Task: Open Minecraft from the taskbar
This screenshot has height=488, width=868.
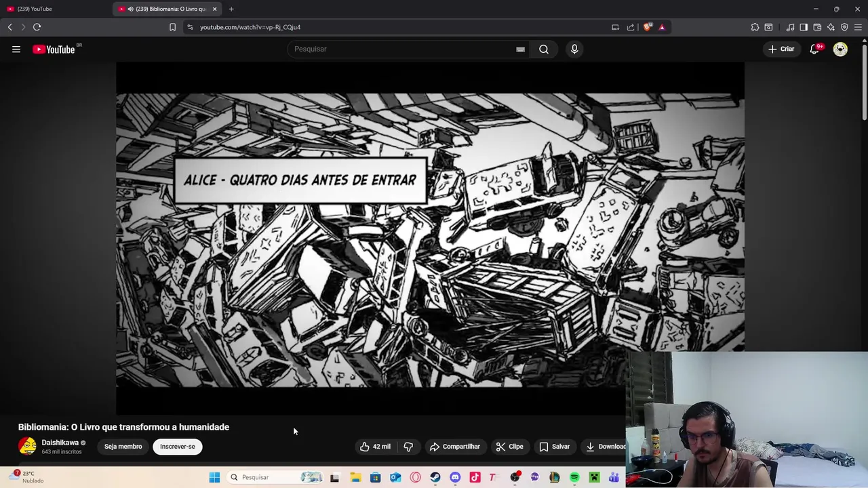Action: pos(594,477)
